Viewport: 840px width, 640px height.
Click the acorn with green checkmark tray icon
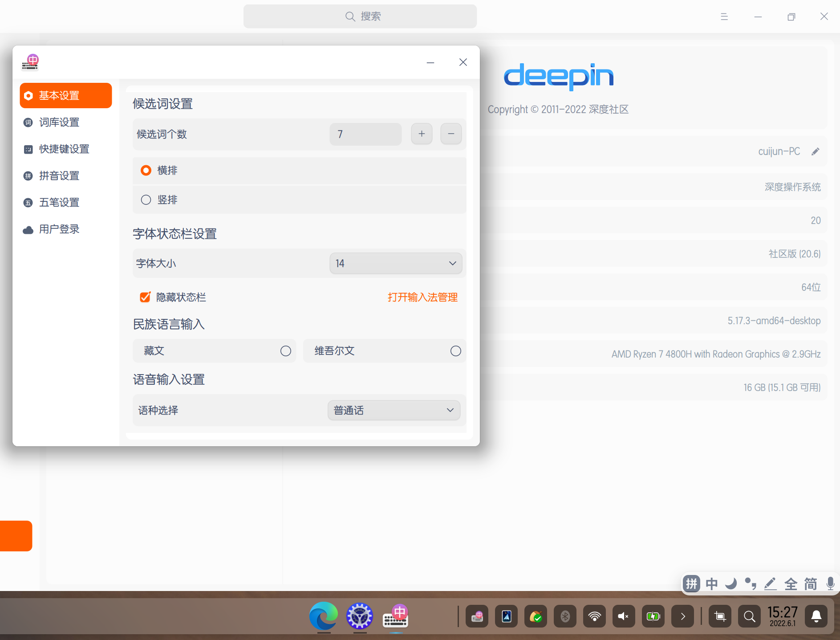[x=536, y=616]
